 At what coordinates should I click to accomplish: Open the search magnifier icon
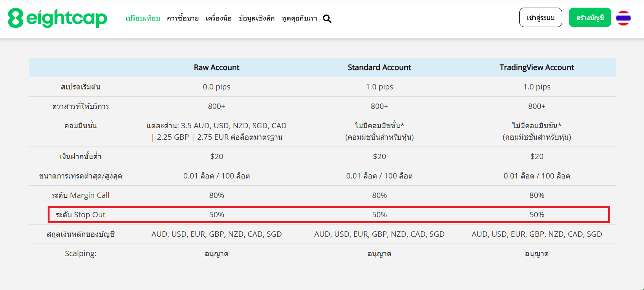(x=327, y=19)
